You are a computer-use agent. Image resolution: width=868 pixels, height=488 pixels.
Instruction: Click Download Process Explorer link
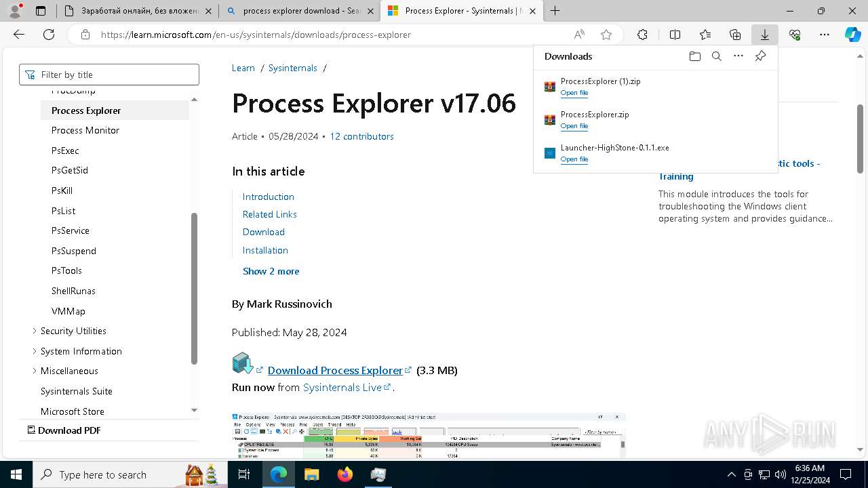point(335,370)
